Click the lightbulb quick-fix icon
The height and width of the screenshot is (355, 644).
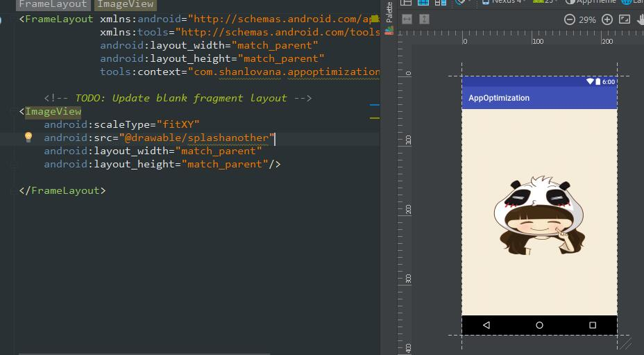coord(28,137)
